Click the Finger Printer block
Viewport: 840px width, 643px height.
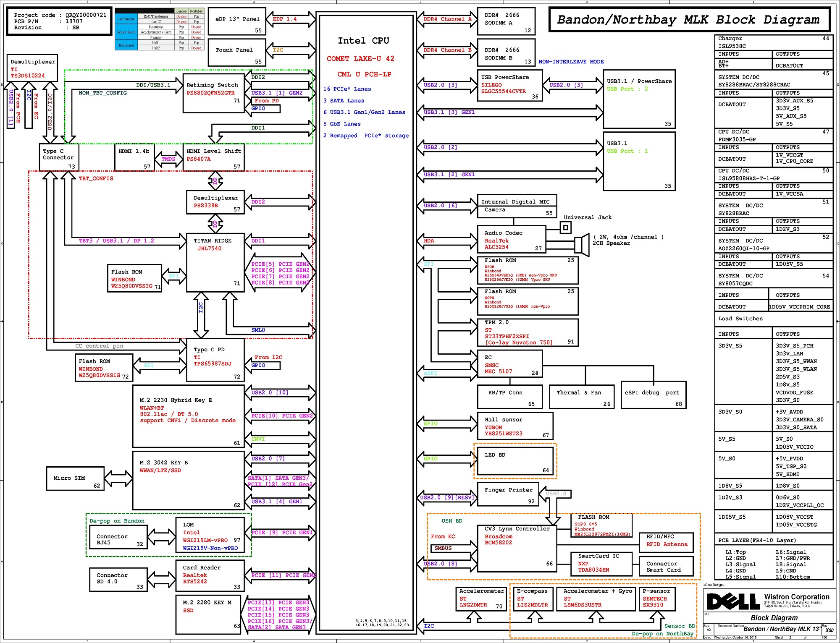click(x=508, y=494)
